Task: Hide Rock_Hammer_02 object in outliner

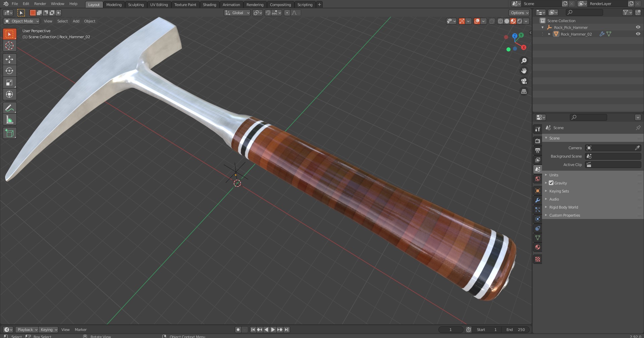Action: coord(638,34)
